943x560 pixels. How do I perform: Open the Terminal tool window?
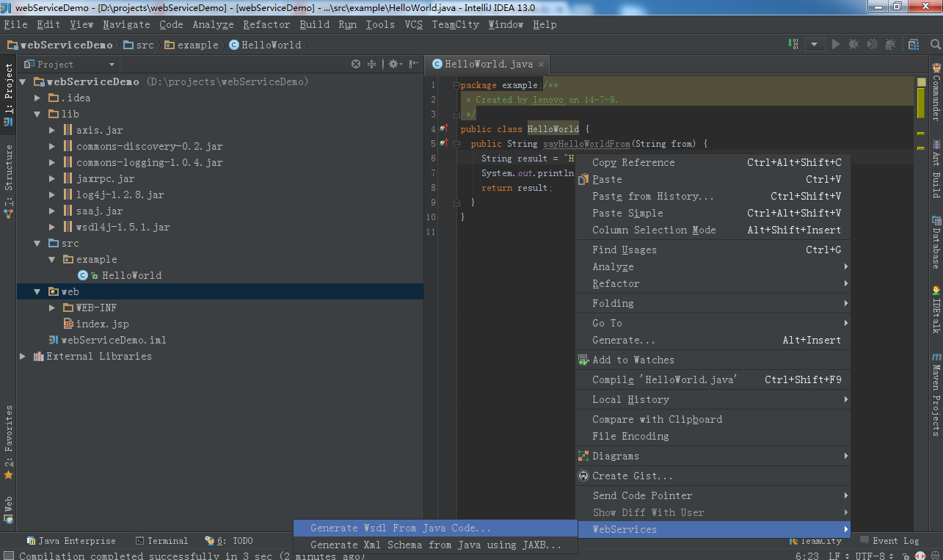(x=161, y=541)
